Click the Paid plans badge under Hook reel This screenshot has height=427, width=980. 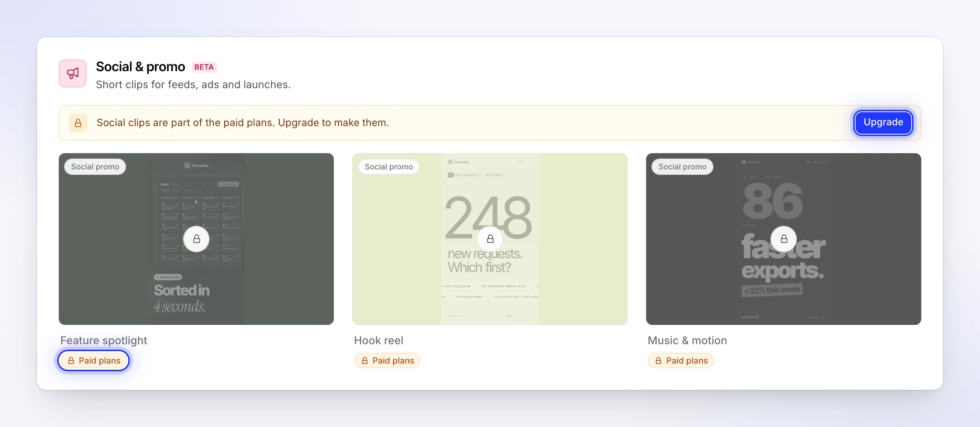(x=387, y=360)
